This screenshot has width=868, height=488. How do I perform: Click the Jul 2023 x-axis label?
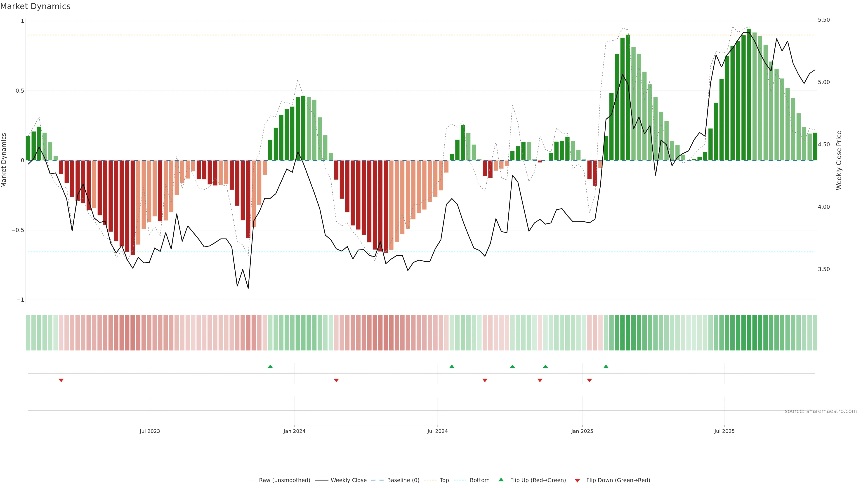click(150, 431)
